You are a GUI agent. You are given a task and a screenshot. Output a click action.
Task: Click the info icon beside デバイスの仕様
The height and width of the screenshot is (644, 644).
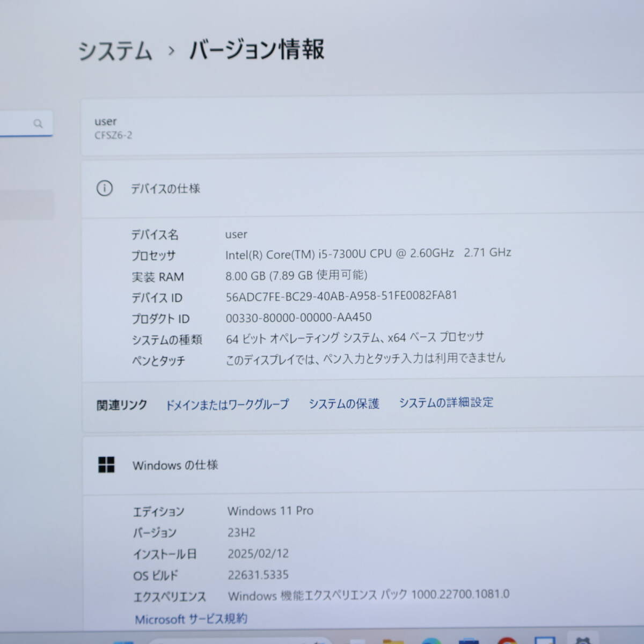click(104, 188)
